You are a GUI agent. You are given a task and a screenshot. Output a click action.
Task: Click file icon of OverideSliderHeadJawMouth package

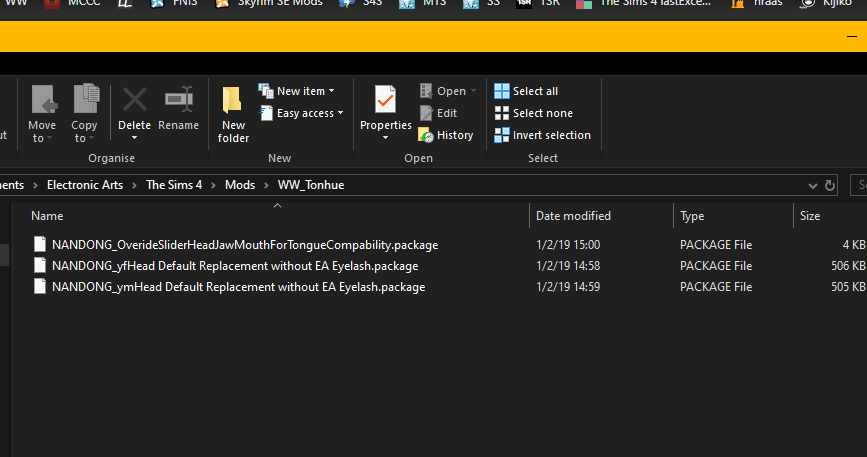coord(40,244)
